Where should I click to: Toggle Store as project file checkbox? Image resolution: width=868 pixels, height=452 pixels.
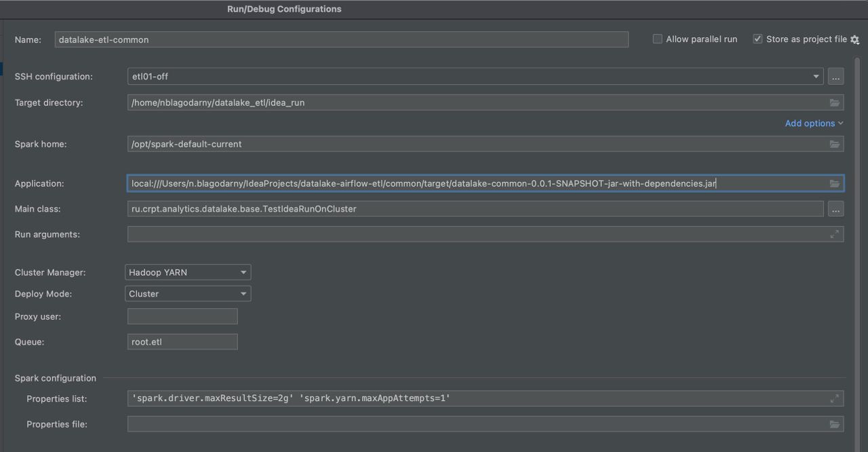coord(757,39)
